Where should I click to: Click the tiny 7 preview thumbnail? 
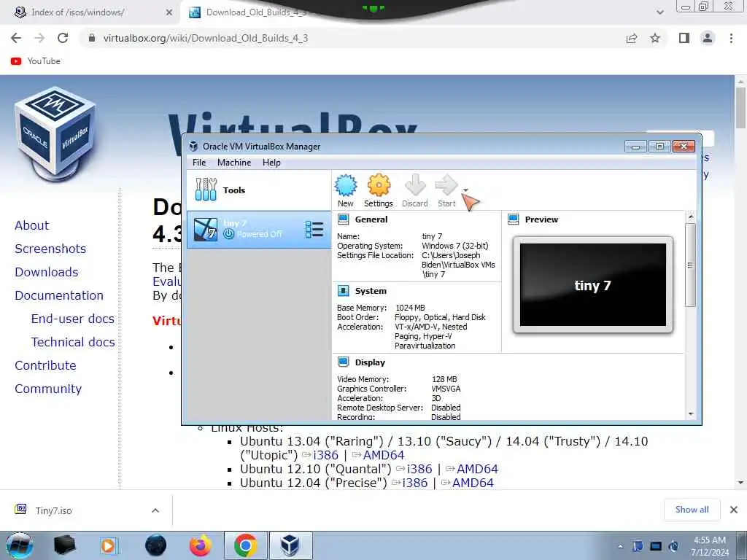[592, 285]
